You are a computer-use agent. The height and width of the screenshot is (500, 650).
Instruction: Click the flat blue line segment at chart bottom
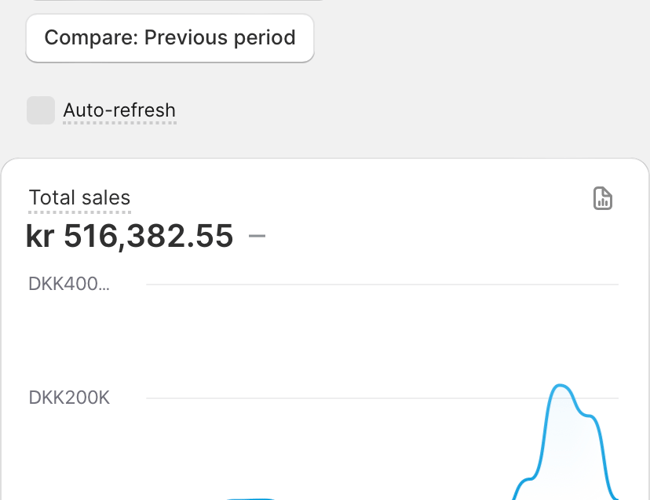pyautogui.click(x=250, y=498)
